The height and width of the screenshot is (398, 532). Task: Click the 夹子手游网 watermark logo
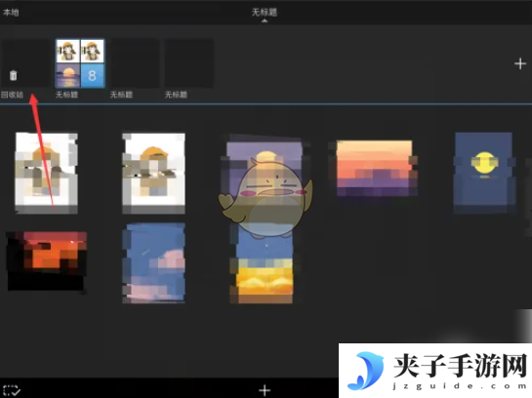coord(435,371)
